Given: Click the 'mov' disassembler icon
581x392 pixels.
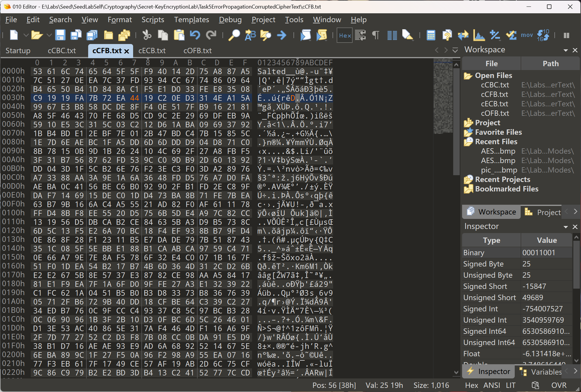Looking at the screenshot, I should point(527,35).
